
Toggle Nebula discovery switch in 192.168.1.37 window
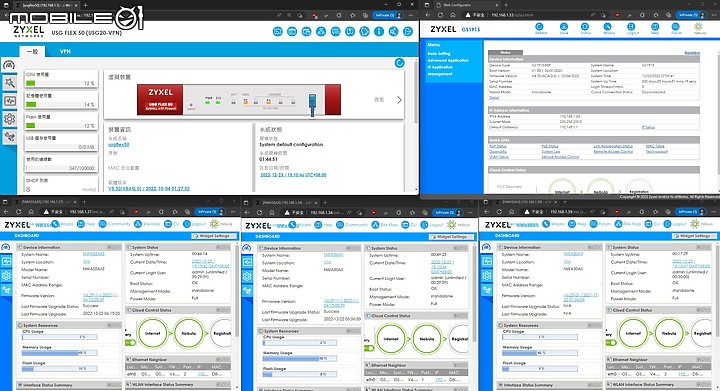pos(130,342)
